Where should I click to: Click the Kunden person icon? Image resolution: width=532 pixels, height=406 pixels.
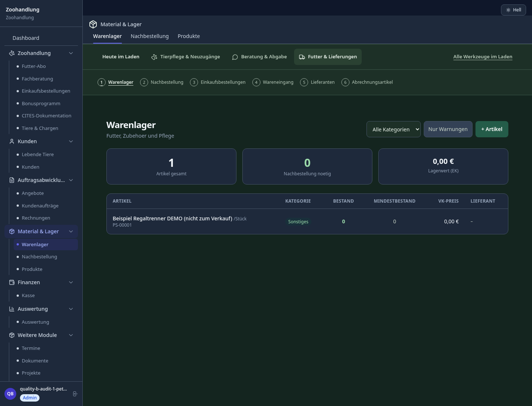(x=12, y=141)
